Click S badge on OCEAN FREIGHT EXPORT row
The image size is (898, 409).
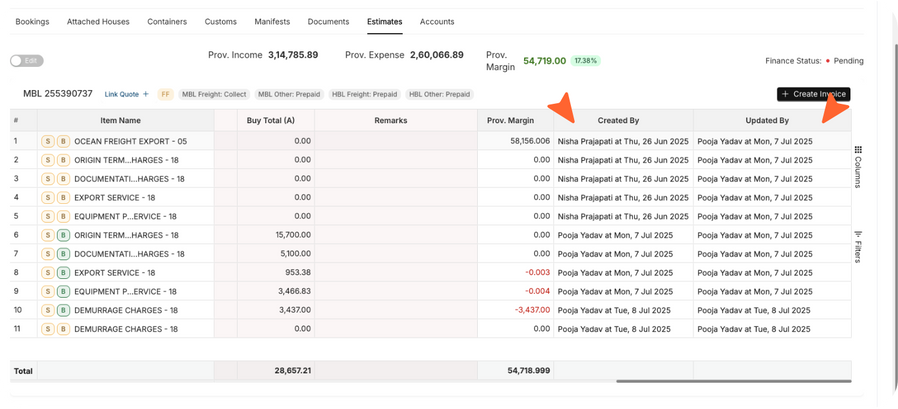48,141
